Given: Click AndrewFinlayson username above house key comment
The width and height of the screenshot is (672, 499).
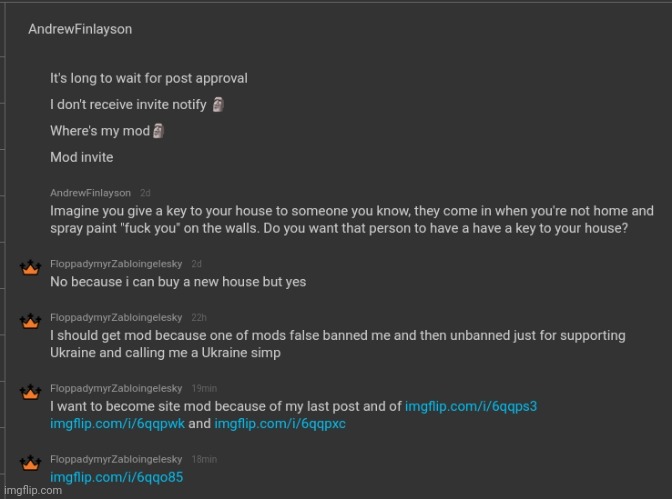Looking at the screenshot, I should coord(90,193).
